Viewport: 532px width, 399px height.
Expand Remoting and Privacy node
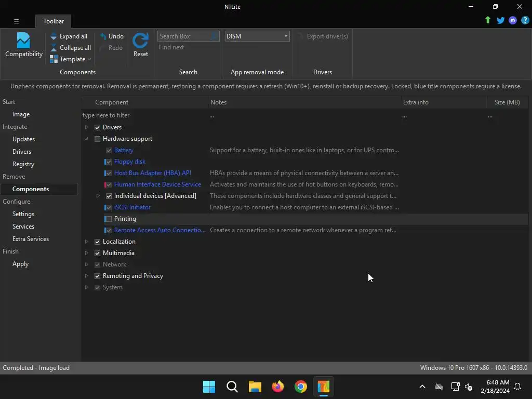click(87, 276)
